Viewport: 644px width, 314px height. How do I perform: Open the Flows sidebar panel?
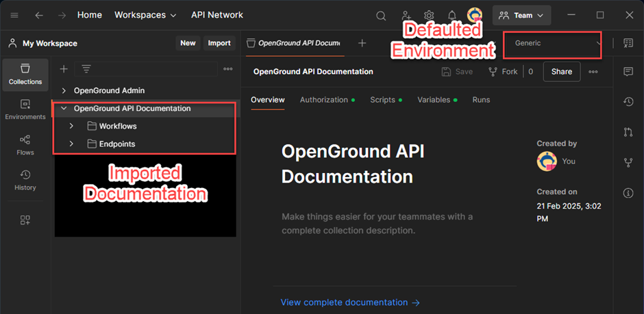pyautogui.click(x=25, y=146)
